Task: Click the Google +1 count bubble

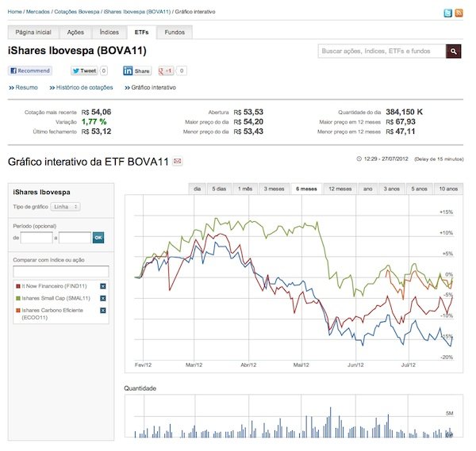Action: [x=182, y=71]
